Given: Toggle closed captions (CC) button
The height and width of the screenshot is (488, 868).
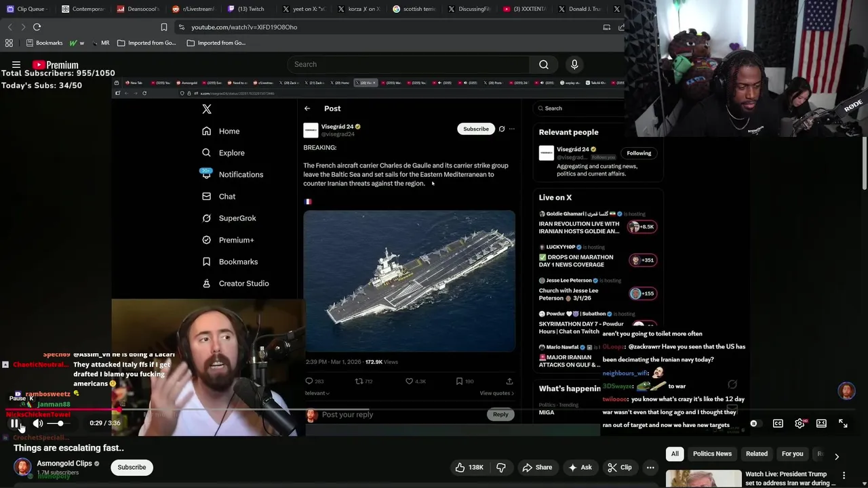Looking at the screenshot, I should coord(778,424).
